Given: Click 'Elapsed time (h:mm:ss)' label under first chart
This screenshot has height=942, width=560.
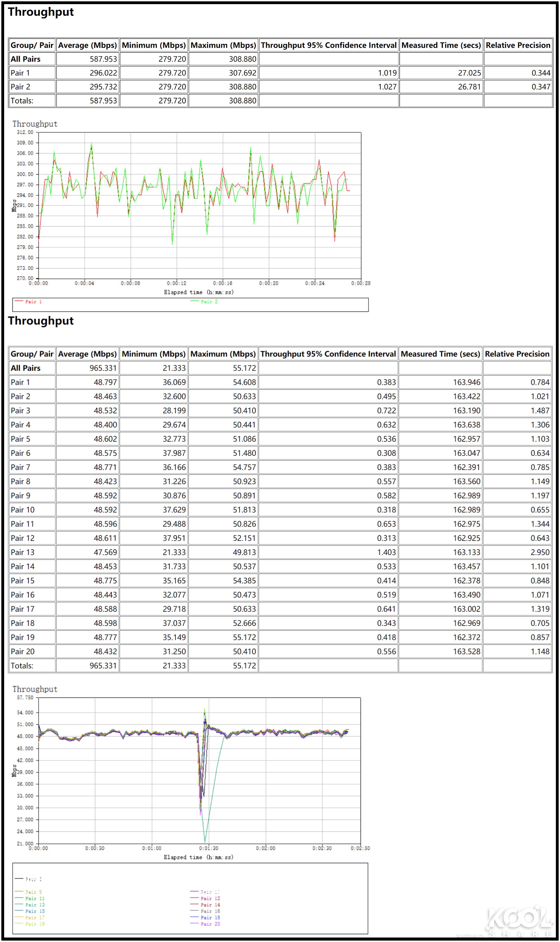Looking at the screenshot, I should tap(199, 292).
